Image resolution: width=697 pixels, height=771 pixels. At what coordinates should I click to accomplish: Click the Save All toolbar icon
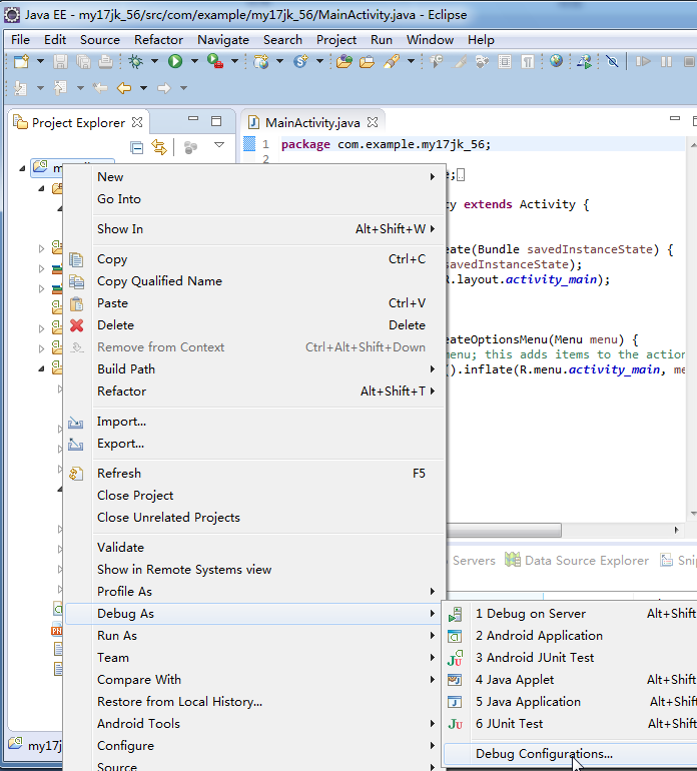click(83, 61)
